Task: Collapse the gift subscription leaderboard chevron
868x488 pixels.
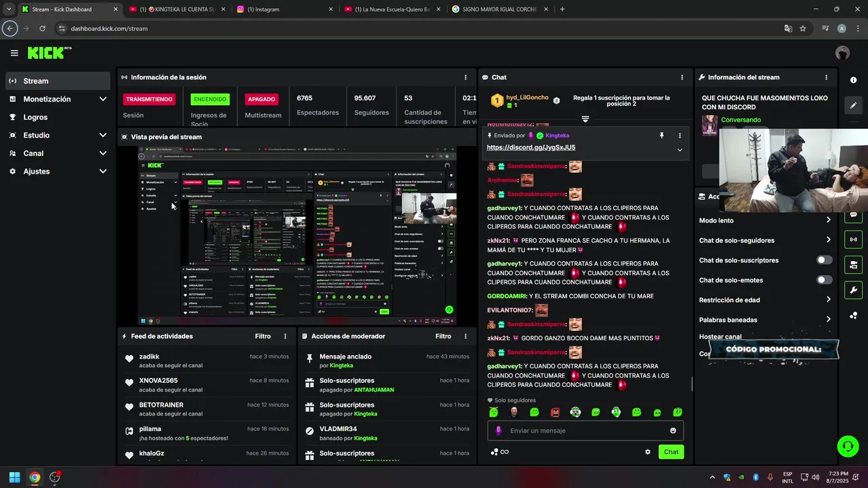Action: coord(585,119)
